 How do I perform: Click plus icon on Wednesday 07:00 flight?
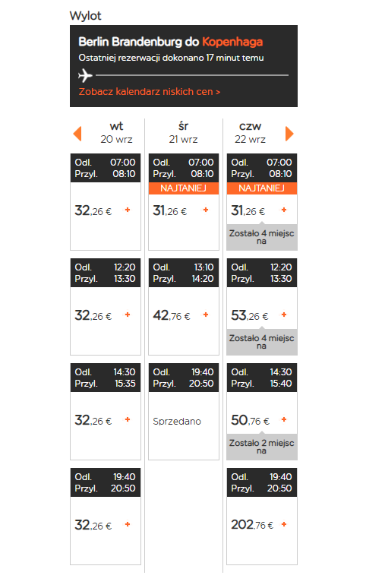pos(206,210)
